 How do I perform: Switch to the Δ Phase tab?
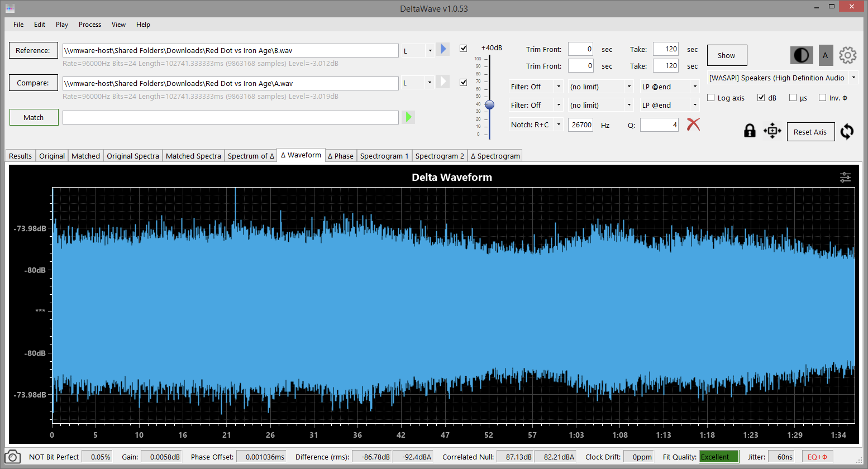pos(341,156)
